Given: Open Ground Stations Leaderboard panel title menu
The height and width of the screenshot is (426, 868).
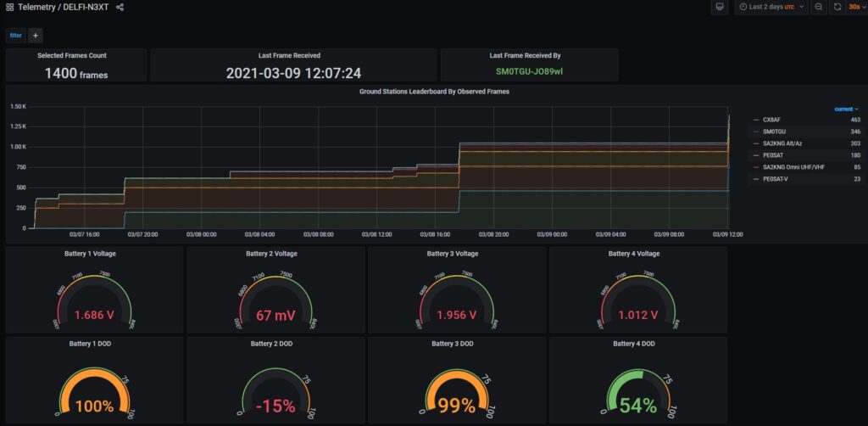Looking at the screenshot, I should pyautogui.click(x=435, y=92).
